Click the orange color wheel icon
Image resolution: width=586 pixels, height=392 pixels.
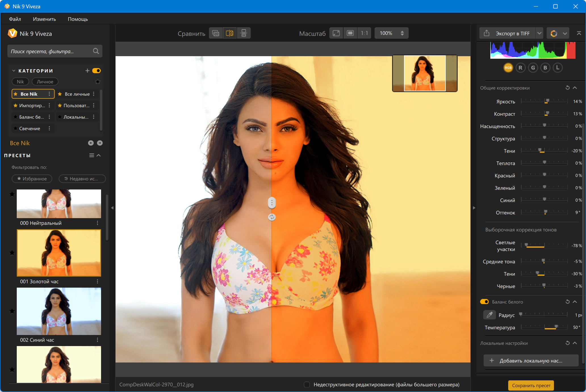[x=554, y=33]
